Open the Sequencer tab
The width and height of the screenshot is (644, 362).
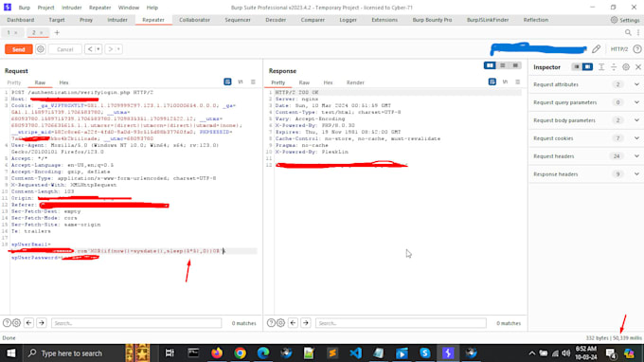click(238, 20)
